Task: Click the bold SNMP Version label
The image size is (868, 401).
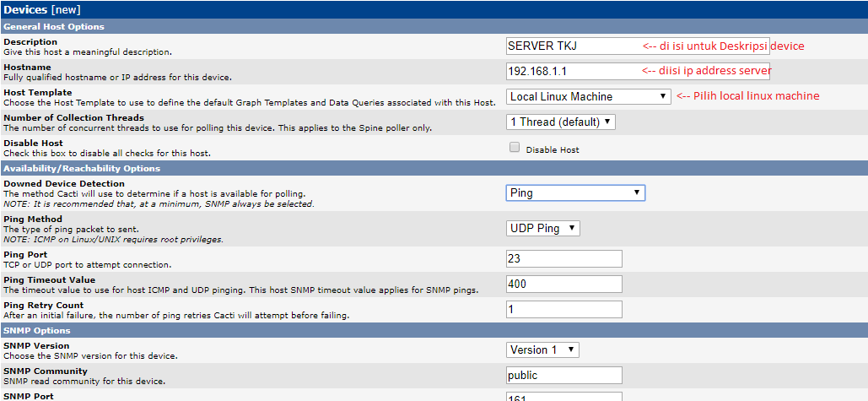Action: (x=36, y=345)
